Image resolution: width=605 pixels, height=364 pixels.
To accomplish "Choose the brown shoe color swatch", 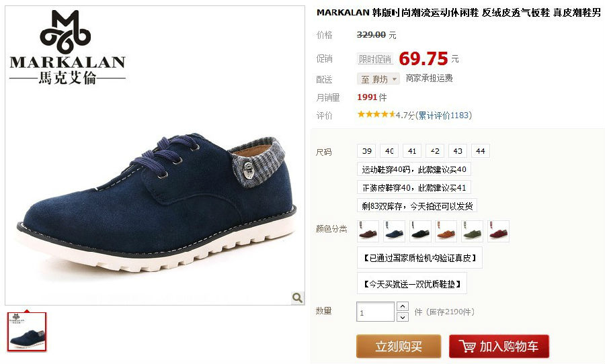I will 368,231.
